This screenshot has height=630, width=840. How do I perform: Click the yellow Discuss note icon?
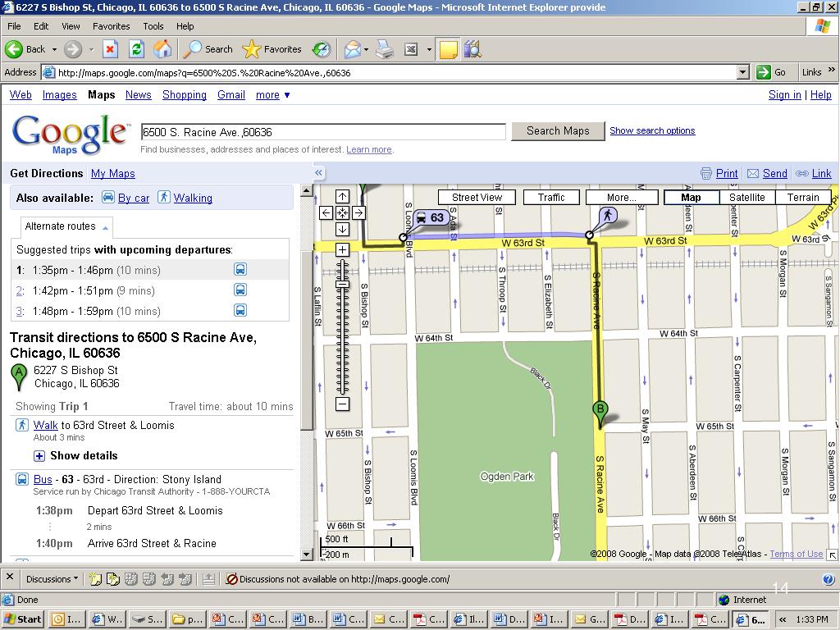[x=448, y=49]
